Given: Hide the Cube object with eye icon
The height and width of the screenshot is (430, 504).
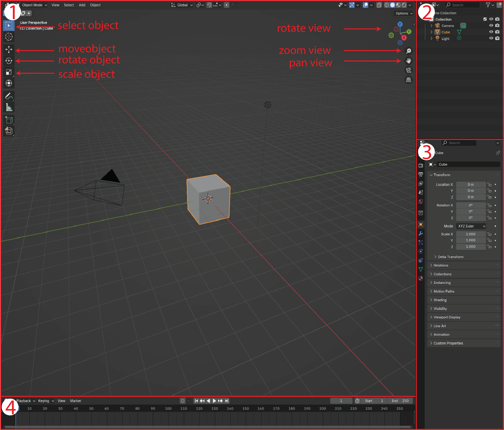Looking at the screenshot, I should 491,32.
